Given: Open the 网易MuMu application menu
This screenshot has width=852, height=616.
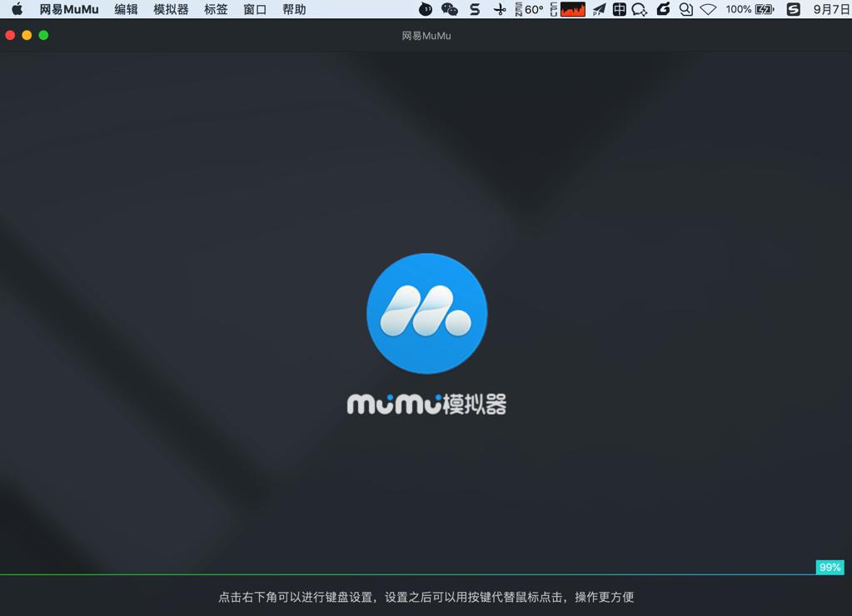Looking at the screenshot, I should click(x=69, y=9).
